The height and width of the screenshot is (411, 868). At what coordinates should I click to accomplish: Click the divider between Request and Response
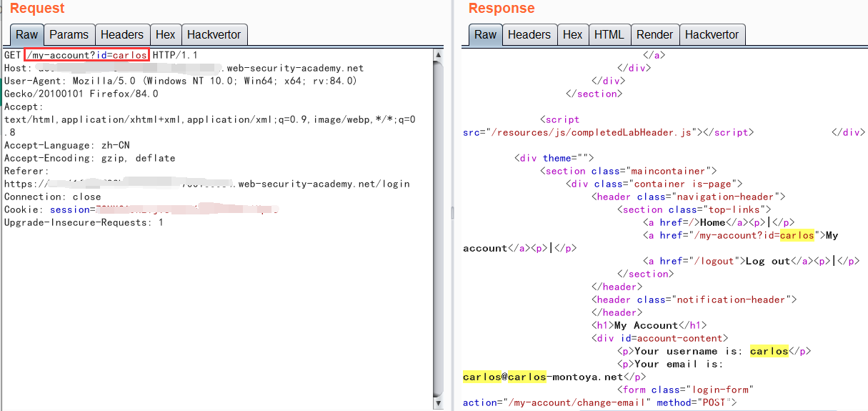click(452, 212)
